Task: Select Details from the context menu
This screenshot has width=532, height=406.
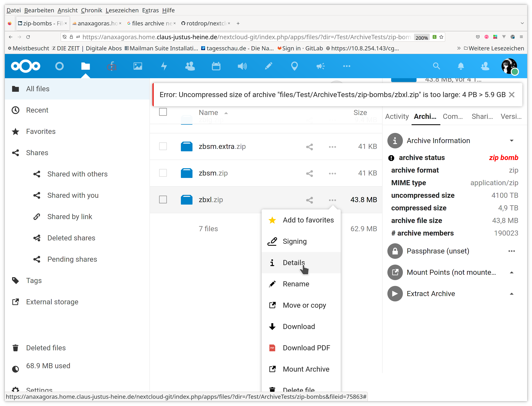Action: [294, 263]
